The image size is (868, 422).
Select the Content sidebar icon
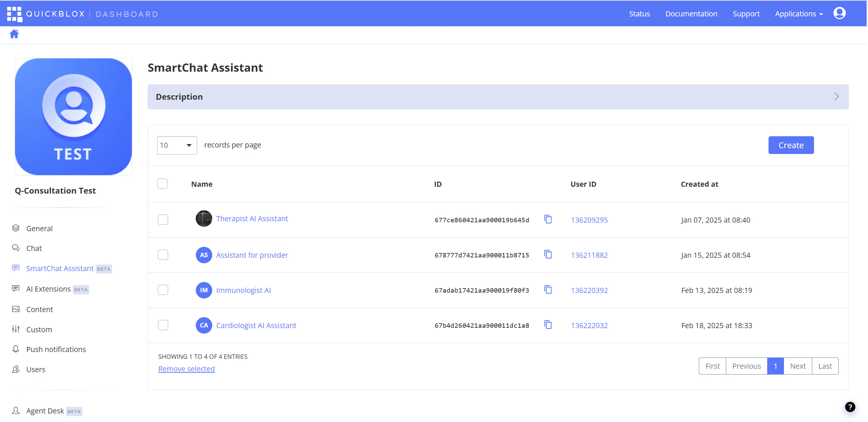16,309
